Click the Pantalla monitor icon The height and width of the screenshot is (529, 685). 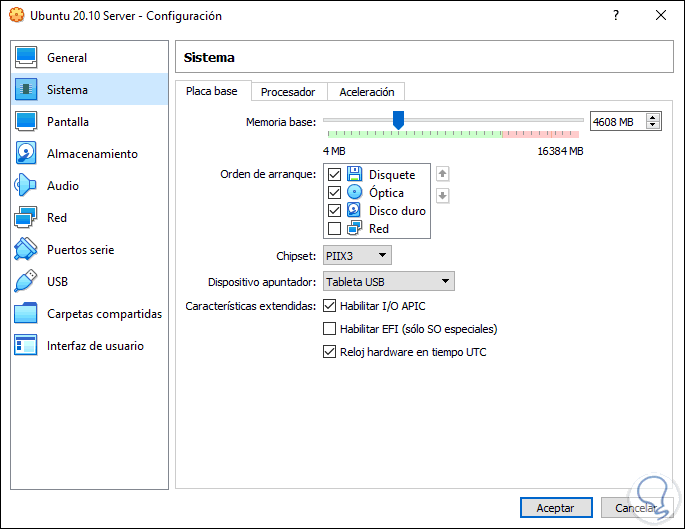click(x=26, y=122)
